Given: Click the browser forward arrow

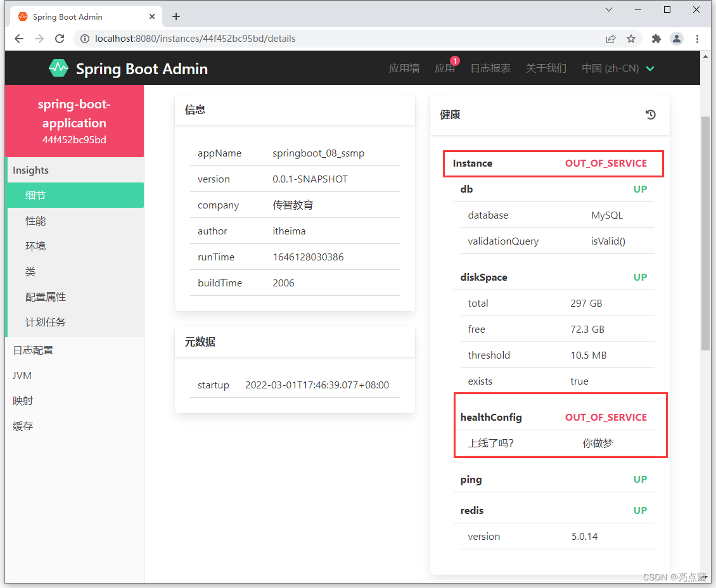Looking at the screenshot, I should click(x=39, y=39).
